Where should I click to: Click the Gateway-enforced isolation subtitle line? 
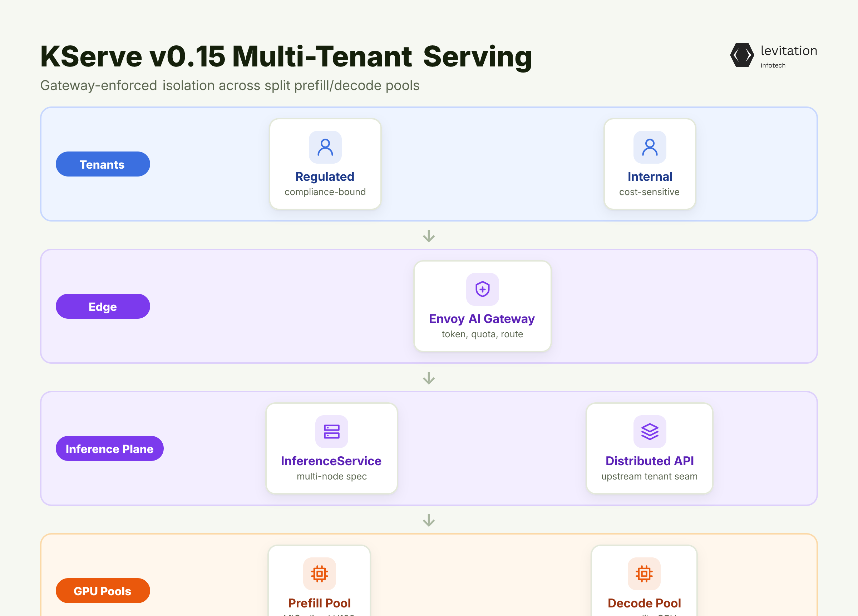point(230,86)
